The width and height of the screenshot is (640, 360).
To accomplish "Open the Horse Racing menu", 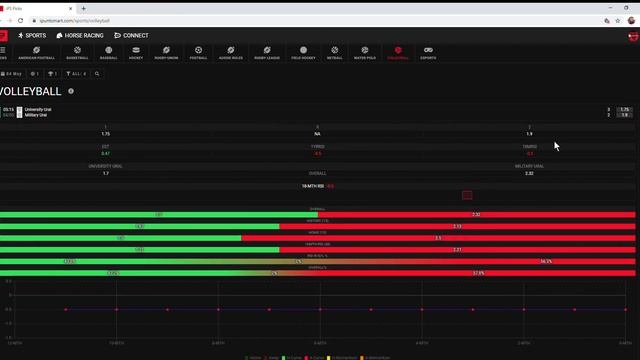I will (80, 36).
